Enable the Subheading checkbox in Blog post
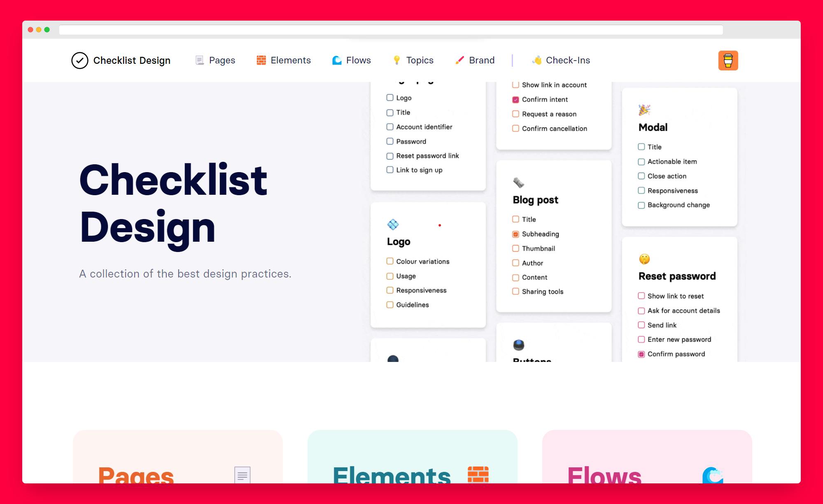Image resolution: width=823 pixels, height=504 pixels. [515, 233]
